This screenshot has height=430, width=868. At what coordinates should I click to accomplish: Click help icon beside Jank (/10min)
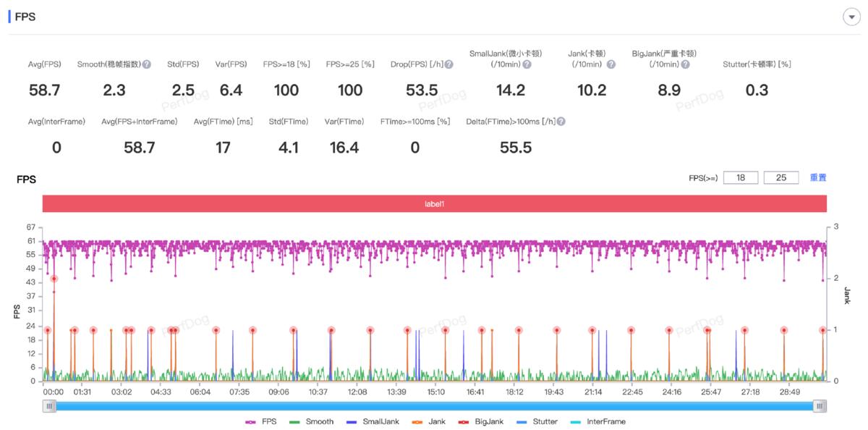[611, 64]
